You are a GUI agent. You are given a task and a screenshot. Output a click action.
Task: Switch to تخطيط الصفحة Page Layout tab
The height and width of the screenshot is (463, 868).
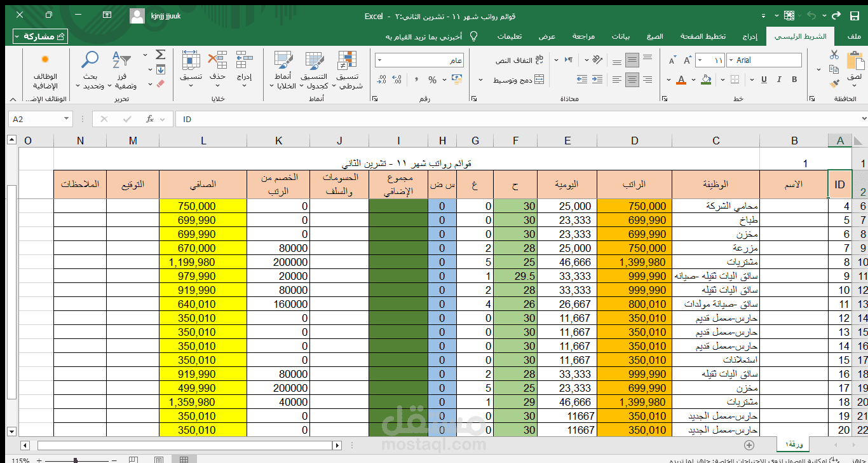point(703,36)
